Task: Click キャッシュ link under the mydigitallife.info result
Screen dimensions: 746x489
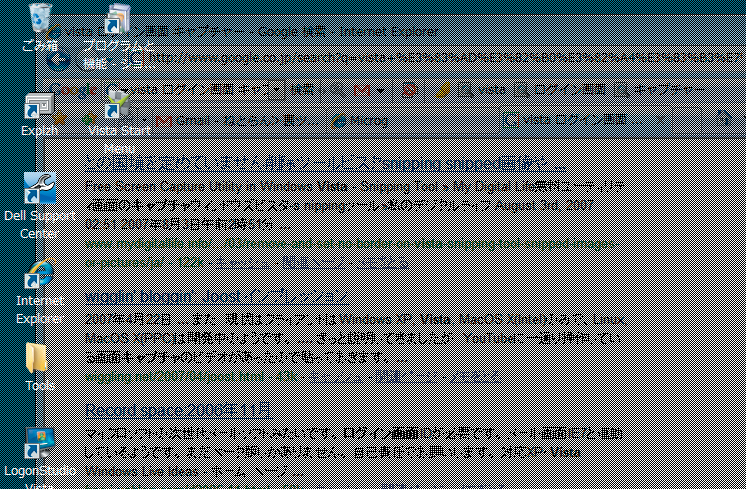Action: point(243,263)
